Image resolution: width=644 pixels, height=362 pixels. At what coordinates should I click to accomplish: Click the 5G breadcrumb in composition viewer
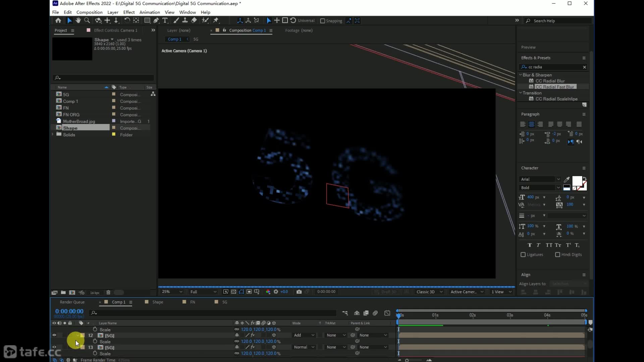click(196, 39)
